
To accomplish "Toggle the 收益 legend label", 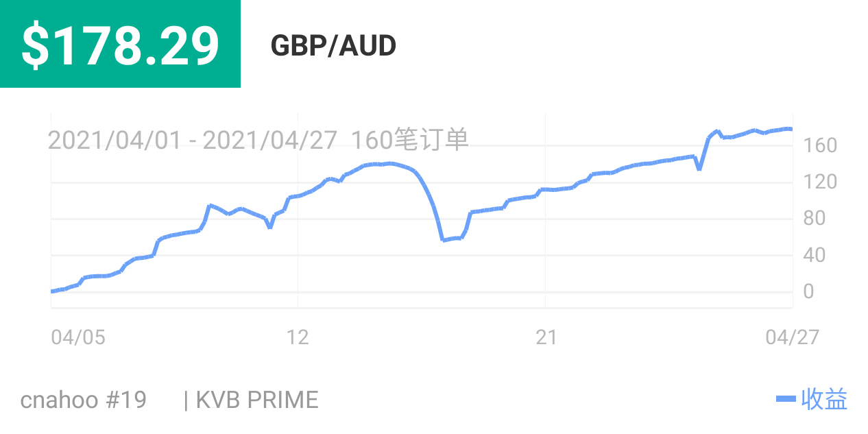I will pyautogui.click(x=824, y=399).
